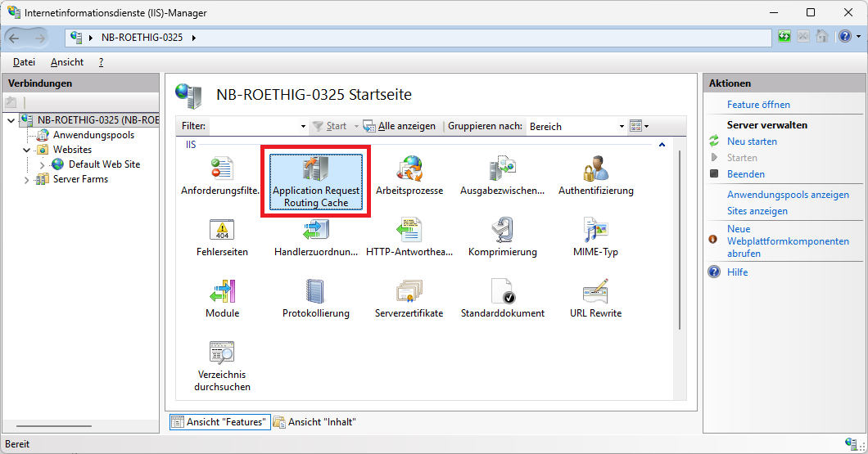Click NB-ROETHIG-0325 in the address bar
The height and width of the screenshot is (454, 868).
(142, 38)
